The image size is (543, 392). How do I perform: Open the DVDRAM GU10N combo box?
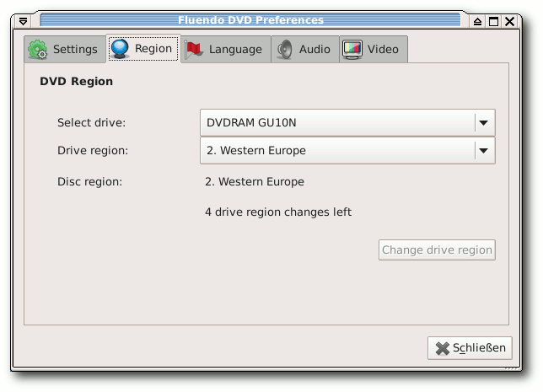click(347, 122)
